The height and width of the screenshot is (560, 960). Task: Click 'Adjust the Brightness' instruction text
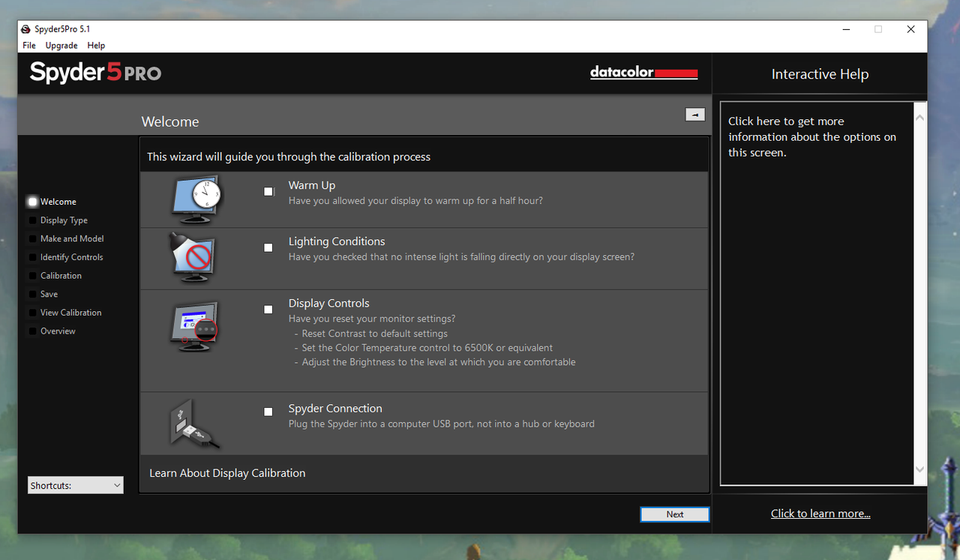pos(439,362)
